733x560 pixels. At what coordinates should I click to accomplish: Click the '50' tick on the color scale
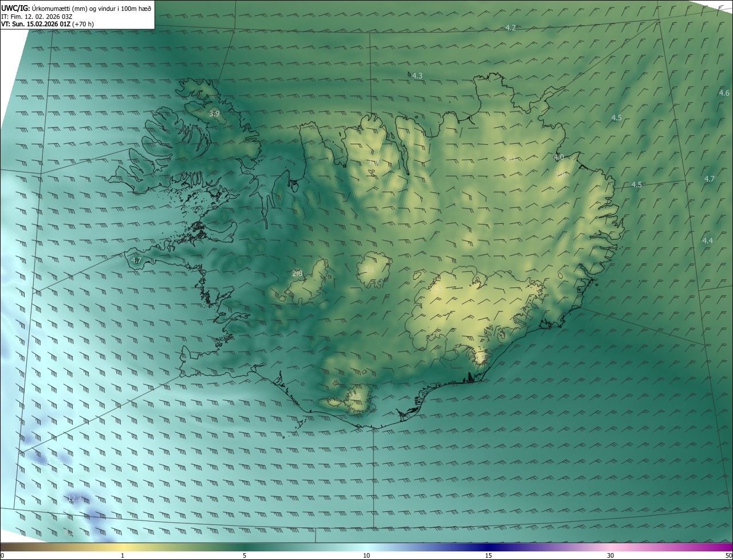click(x=728, y=555)
